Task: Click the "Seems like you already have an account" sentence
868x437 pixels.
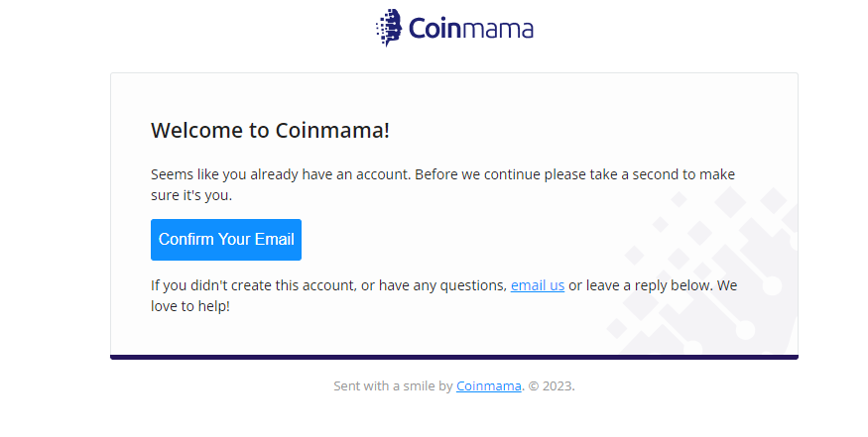Action: click(x=281, y=174)
